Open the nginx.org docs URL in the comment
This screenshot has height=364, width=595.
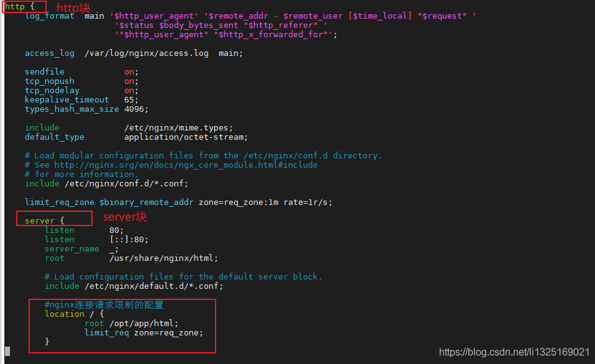[x=186, y=165]
